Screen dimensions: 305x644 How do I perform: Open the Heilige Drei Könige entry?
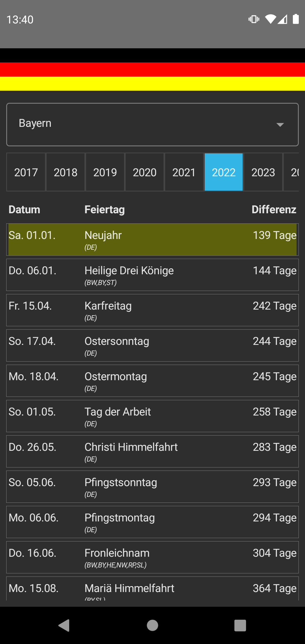click(152, 275)
